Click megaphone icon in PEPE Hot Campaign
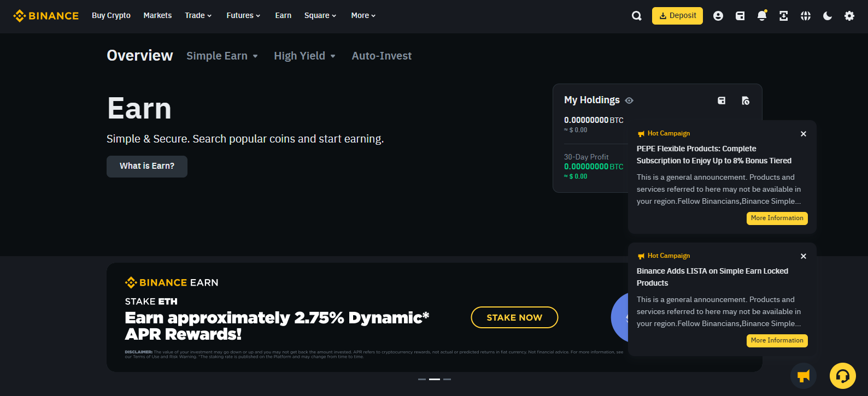Image resolution: width=868 pixels, height=396 pixels. click(641, 134)
